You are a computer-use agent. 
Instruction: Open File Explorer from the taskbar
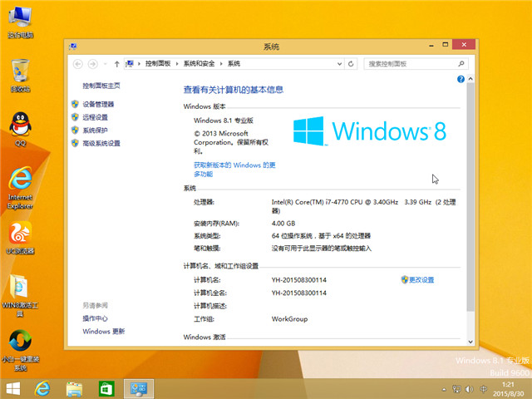point(74,389)
